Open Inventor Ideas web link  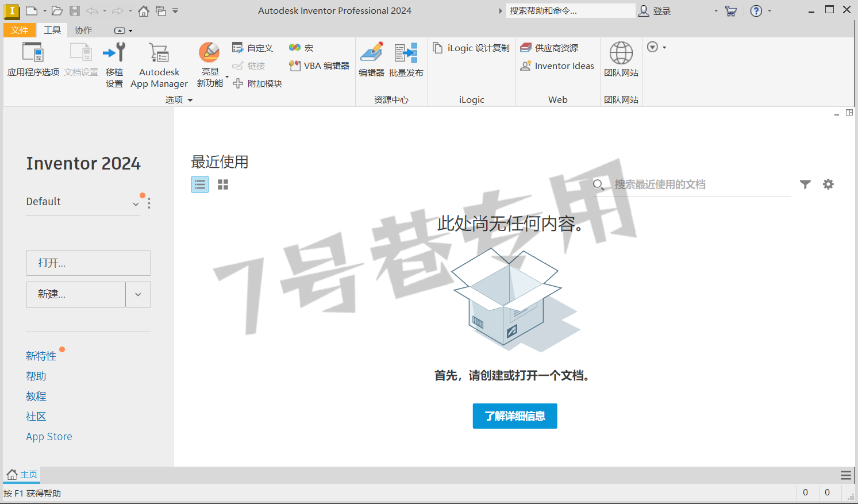tap(557, 66)
